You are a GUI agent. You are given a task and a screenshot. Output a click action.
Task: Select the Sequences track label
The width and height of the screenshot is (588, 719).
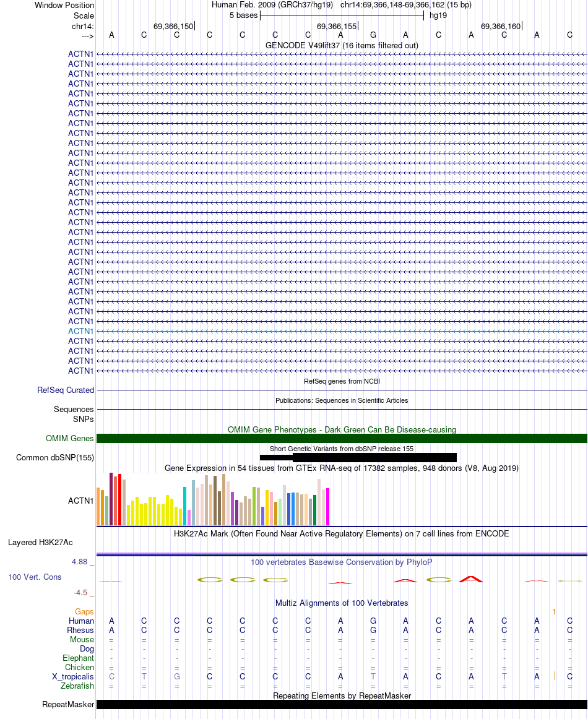click(74, 409)
